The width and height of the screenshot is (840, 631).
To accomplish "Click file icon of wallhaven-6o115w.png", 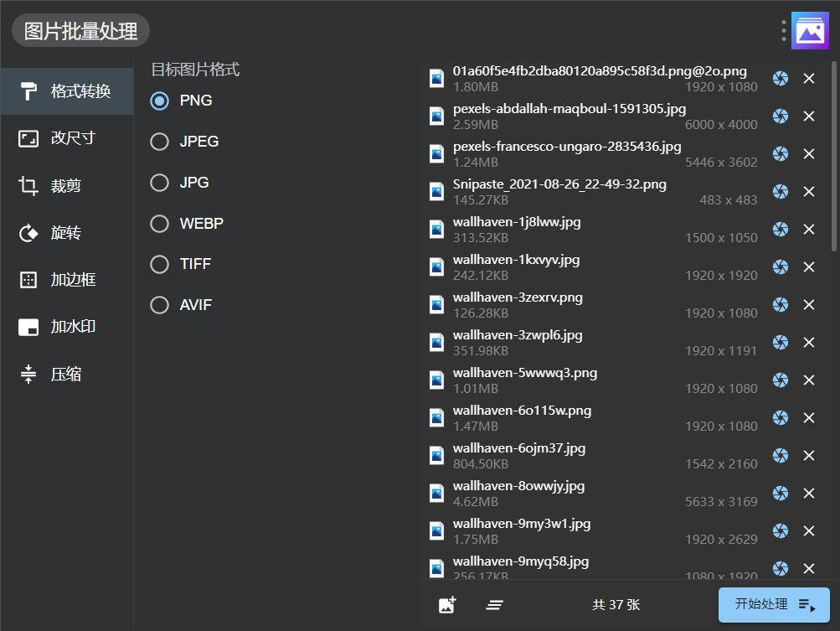I will pyautogui.click(x=436, y=417).
